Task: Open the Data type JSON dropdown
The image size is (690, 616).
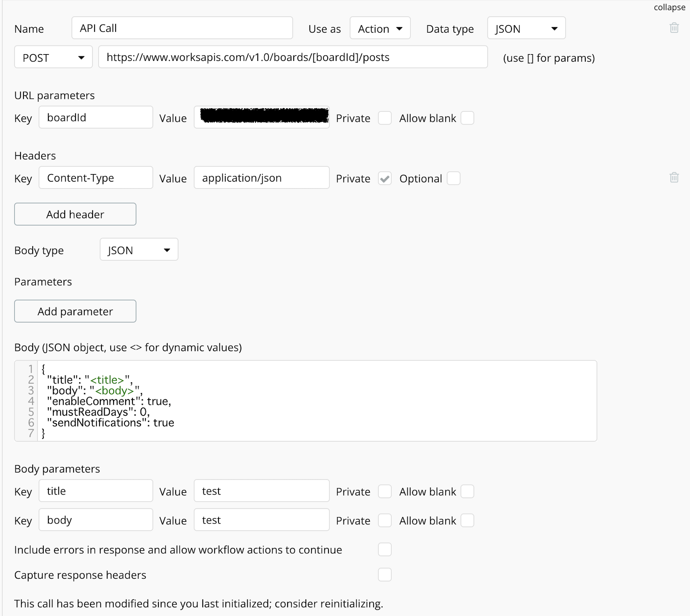Action: (526, 28)
